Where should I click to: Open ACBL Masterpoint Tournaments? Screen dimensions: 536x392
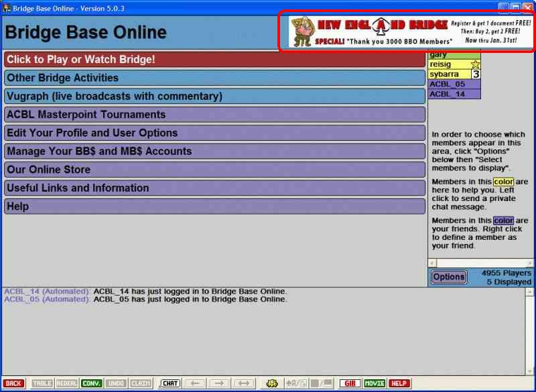point(214,115)
